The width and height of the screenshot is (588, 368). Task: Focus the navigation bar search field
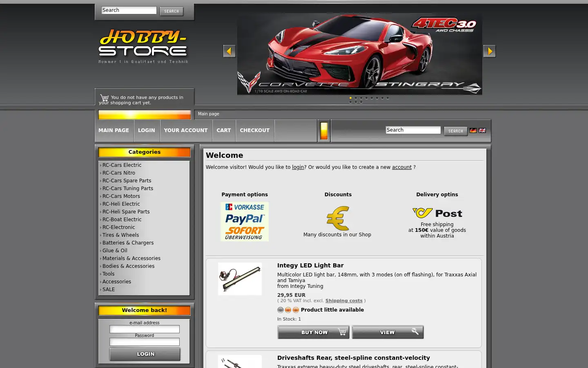pyautogui.click(x=413, y=130)
